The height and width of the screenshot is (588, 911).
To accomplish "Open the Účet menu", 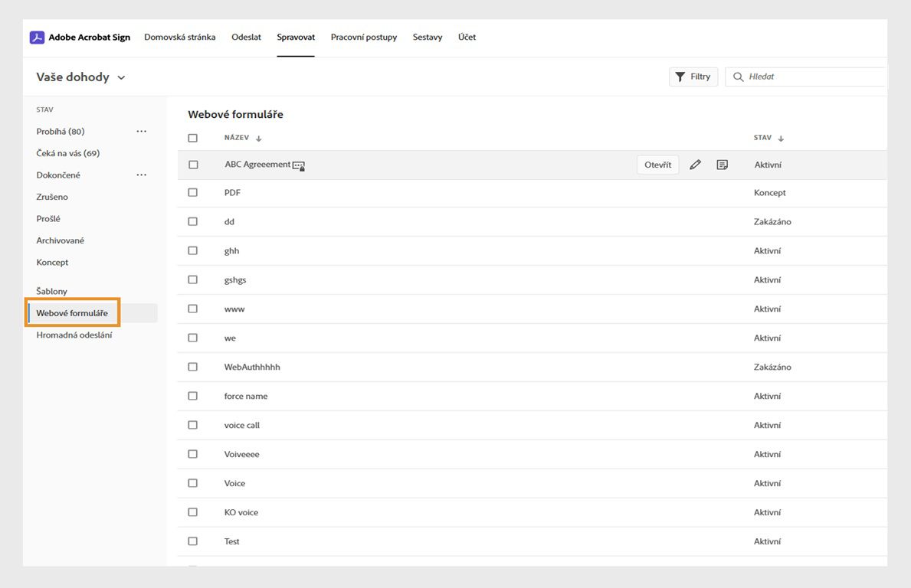I will tap(467, 37).
